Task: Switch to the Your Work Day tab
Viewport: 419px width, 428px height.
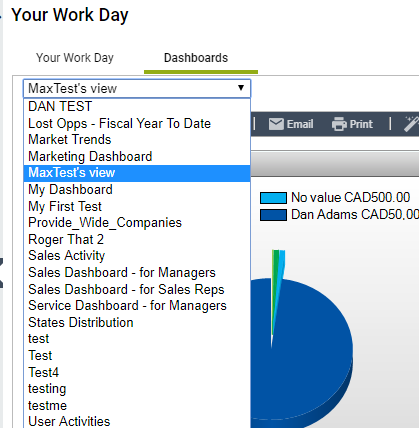Action: point(75,58)
